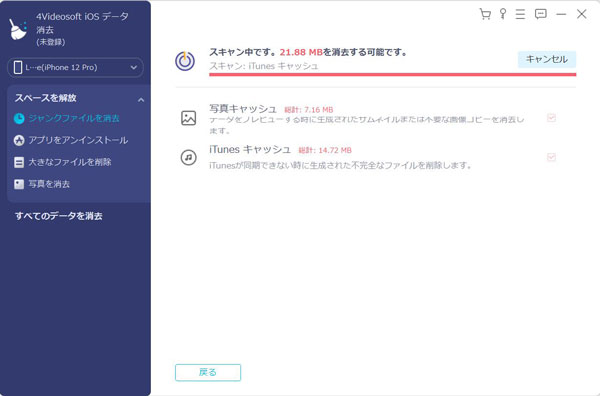The height and width of the screenshot is (396, 600).
Task: Collapse the スペースを解放 section chevron
Action: 141,100
